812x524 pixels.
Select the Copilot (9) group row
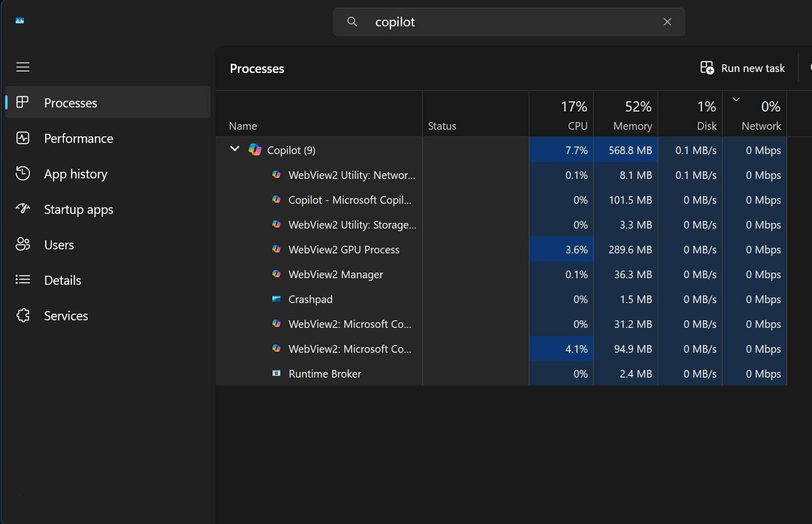[x=501, y=150]
